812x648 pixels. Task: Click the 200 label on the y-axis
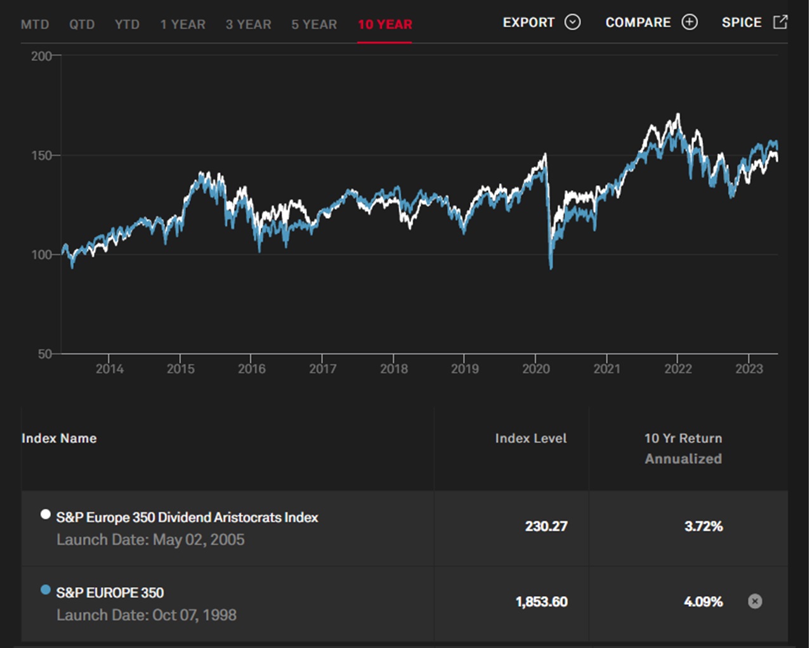tap(41, 56)
